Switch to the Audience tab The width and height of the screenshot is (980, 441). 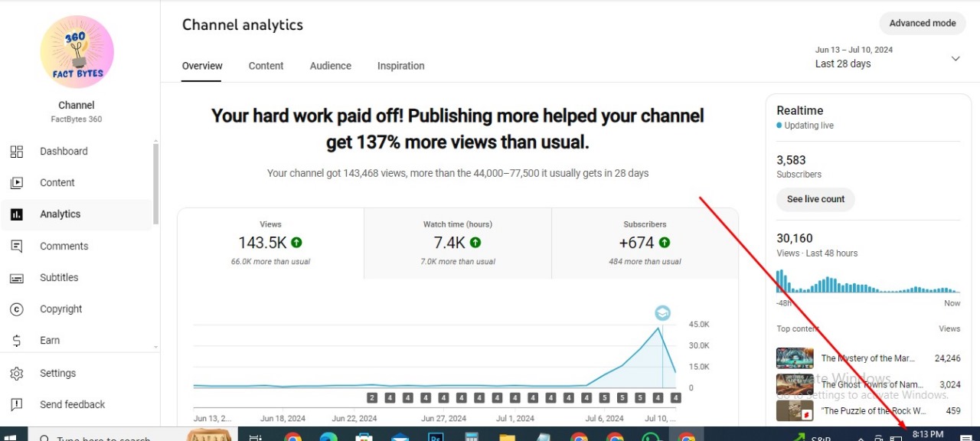pyautogui.click(x=330, y=66)
